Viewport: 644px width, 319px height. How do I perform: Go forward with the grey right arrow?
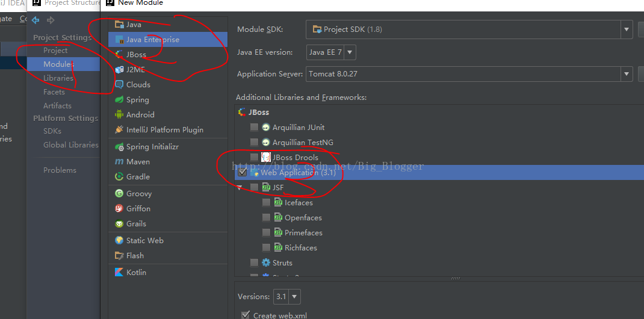tap(51, 20)
